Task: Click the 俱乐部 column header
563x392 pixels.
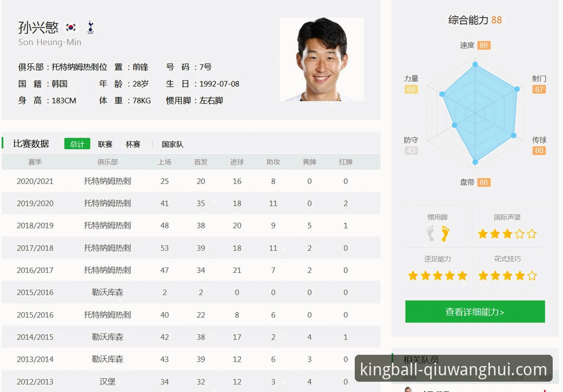Action: tap(107, 162)
